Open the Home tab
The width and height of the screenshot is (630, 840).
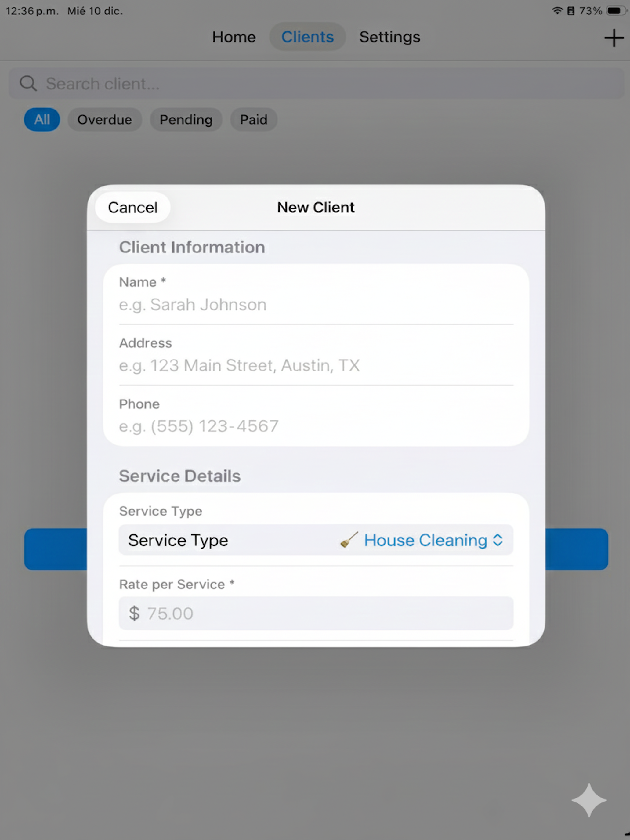[x=234, y=37]
